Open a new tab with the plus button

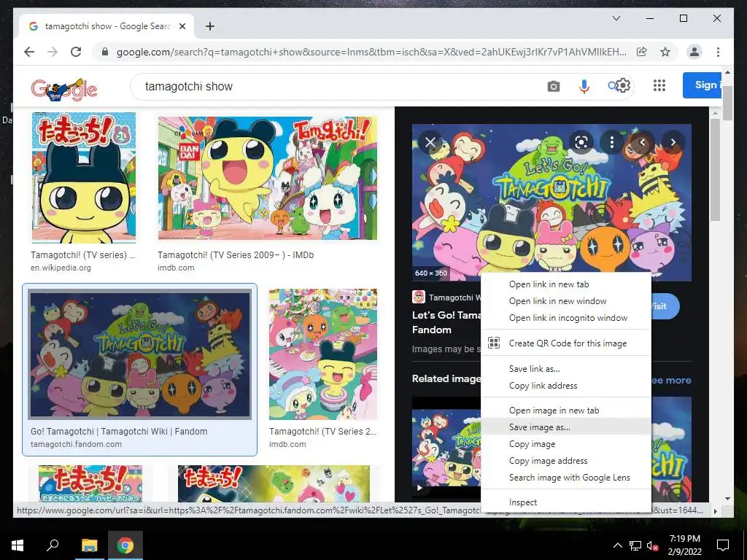(210, 26)
